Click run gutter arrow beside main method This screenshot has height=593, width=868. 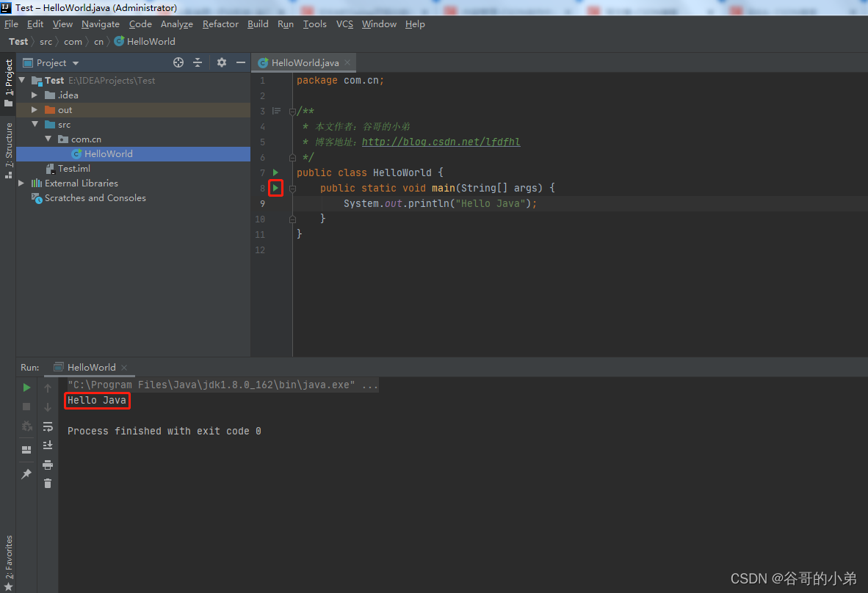coord(275,188)
